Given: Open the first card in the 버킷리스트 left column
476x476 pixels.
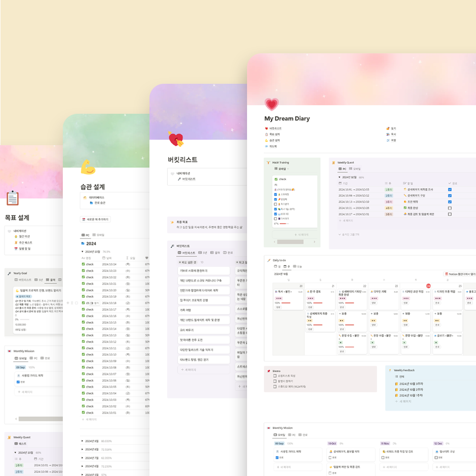Looking at the screenshot, I should pos(203,270).
